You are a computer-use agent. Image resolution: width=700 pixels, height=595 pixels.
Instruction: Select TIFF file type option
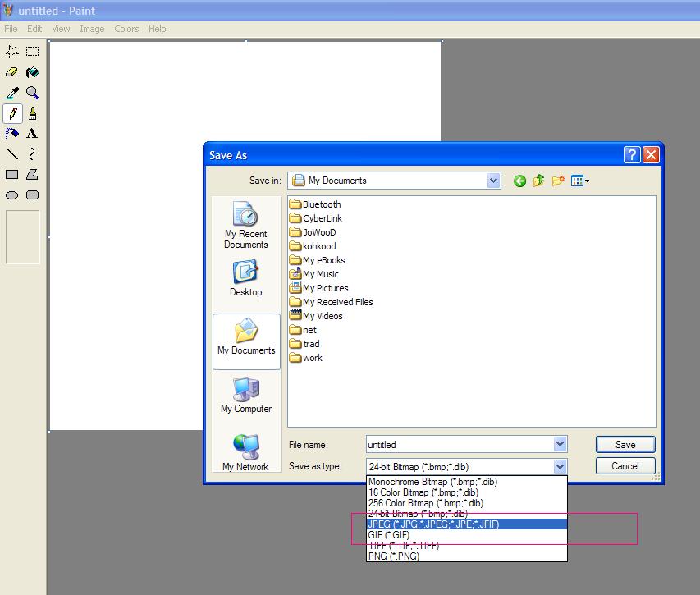466,546
